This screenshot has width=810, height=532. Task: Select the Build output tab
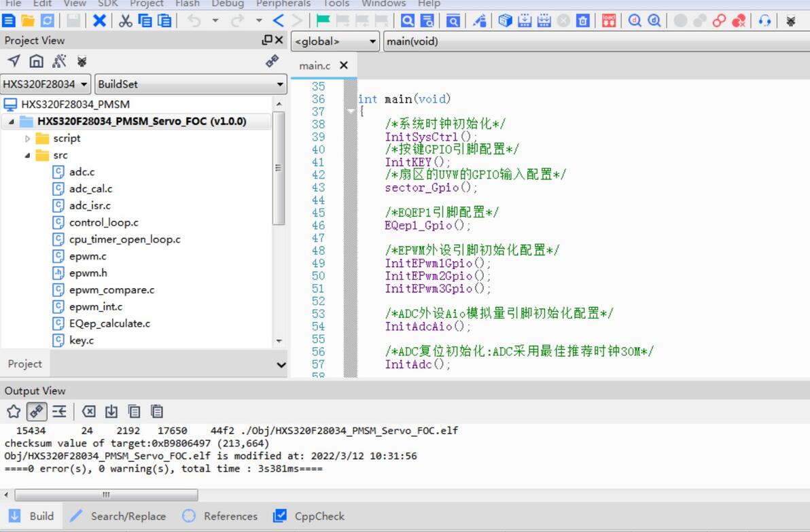pos(31,516)
